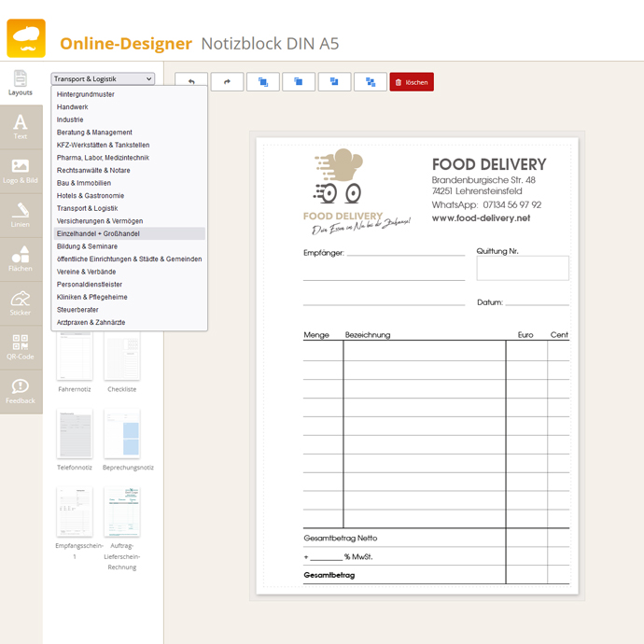Click the Quittung Nr. box on canvas
This screenshot has width=644, height=644.
522,268
